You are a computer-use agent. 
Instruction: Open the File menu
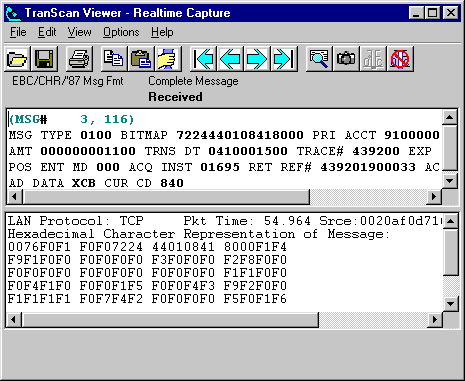(x=18, y=32)
